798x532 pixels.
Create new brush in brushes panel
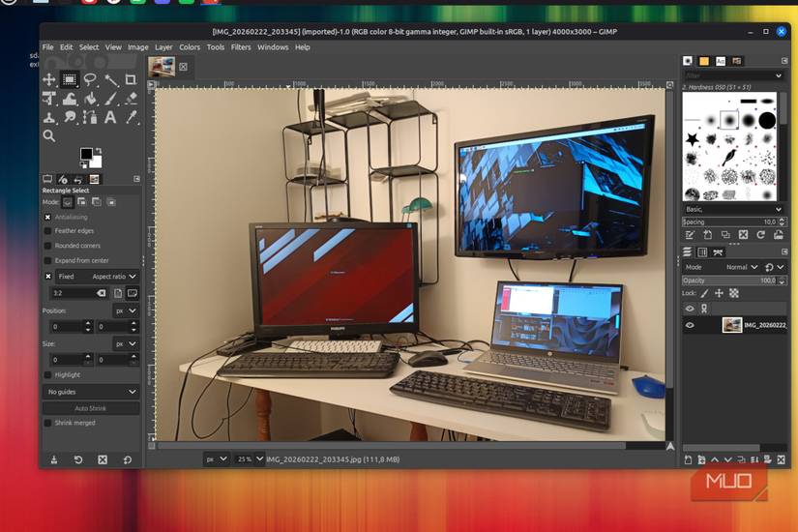pos(707,235)
